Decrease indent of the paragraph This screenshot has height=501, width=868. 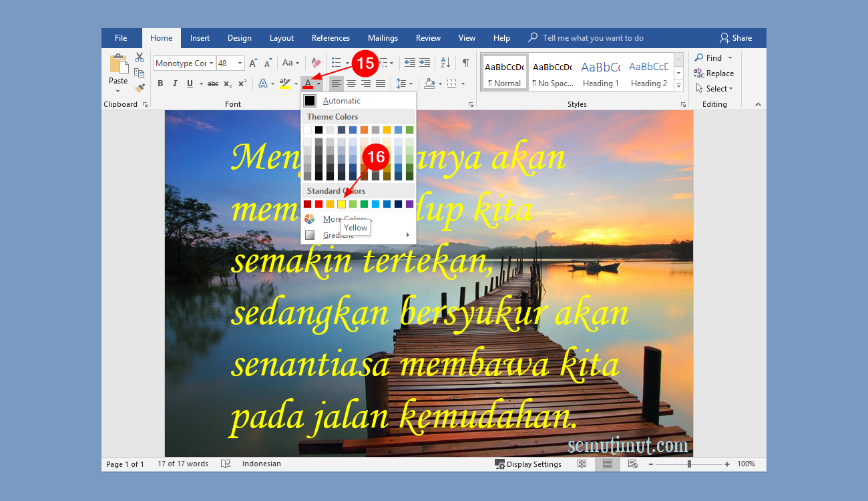tap(410, 63)
